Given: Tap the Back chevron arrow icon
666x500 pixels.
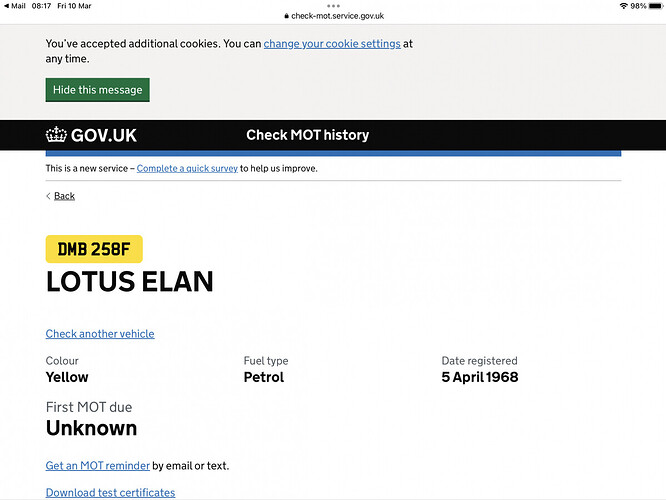Looking at the screenshot, I should coord(48,196).
